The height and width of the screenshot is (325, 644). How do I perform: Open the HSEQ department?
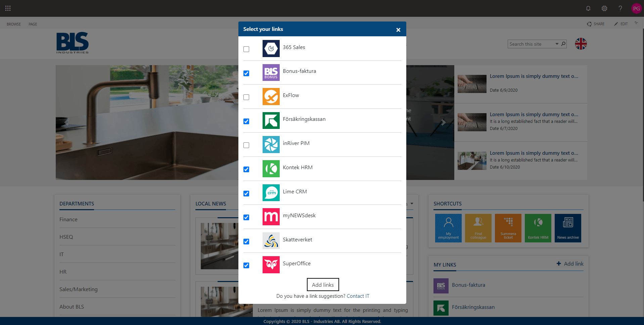click(x=66, y=237)
